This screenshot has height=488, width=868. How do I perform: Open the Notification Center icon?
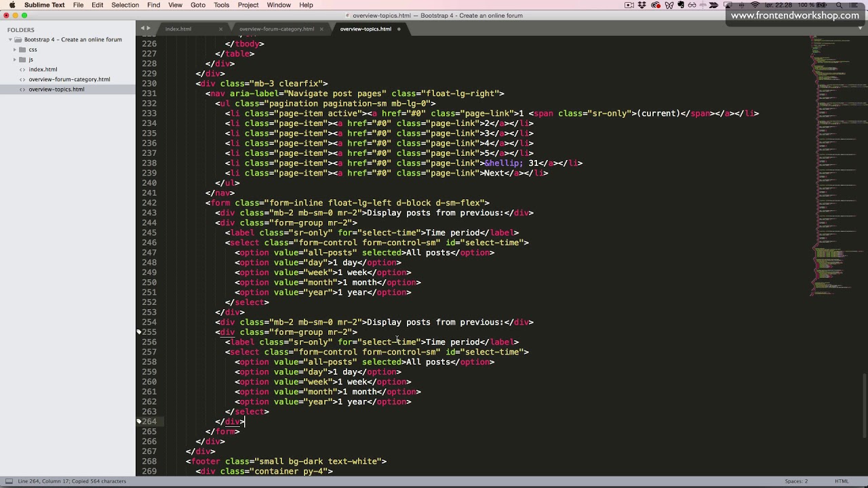(854, 5)
